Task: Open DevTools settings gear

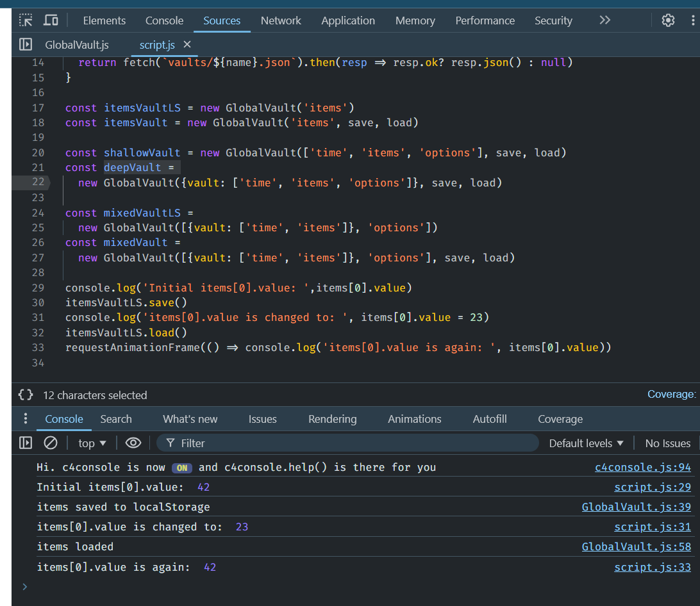Action: click(668, 20)
